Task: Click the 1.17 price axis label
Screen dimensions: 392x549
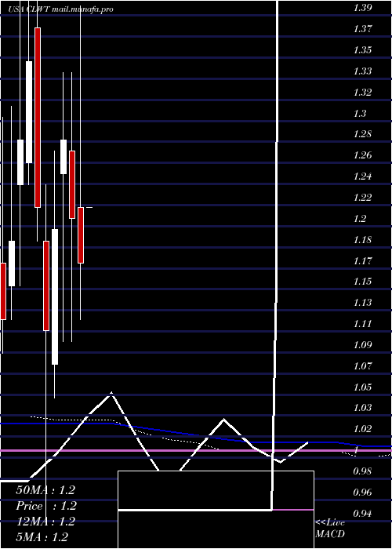Action: 362,261
